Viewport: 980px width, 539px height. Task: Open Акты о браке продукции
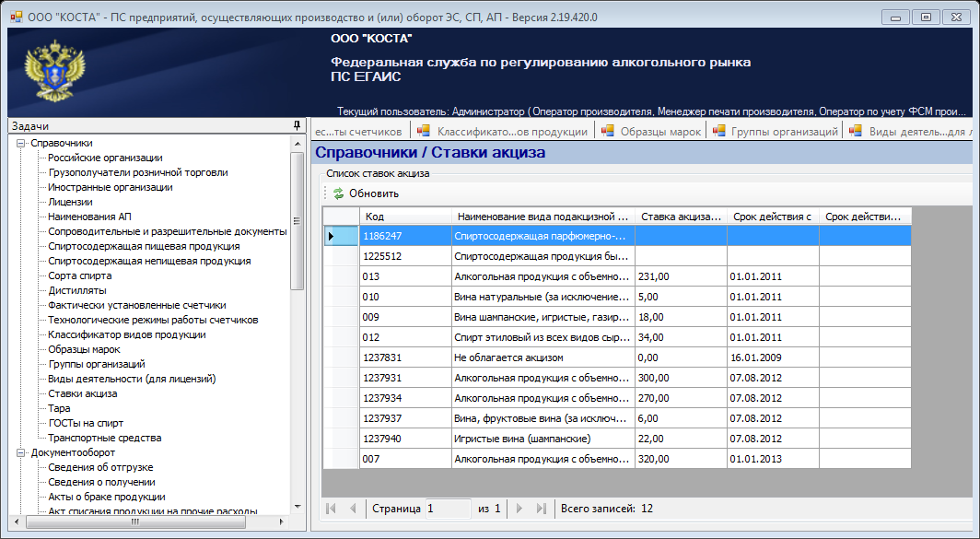(x=106, y=498)
